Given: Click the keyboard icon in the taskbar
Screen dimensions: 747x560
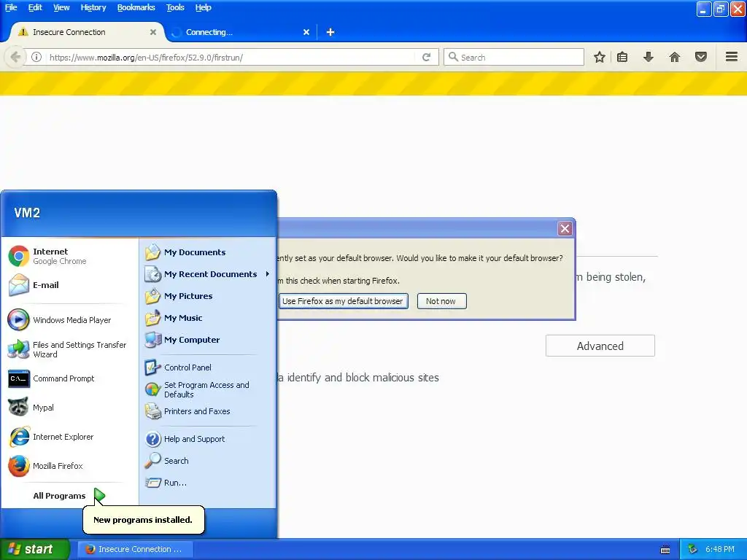Looking at the screenshot, I should [x=665, y=550].
